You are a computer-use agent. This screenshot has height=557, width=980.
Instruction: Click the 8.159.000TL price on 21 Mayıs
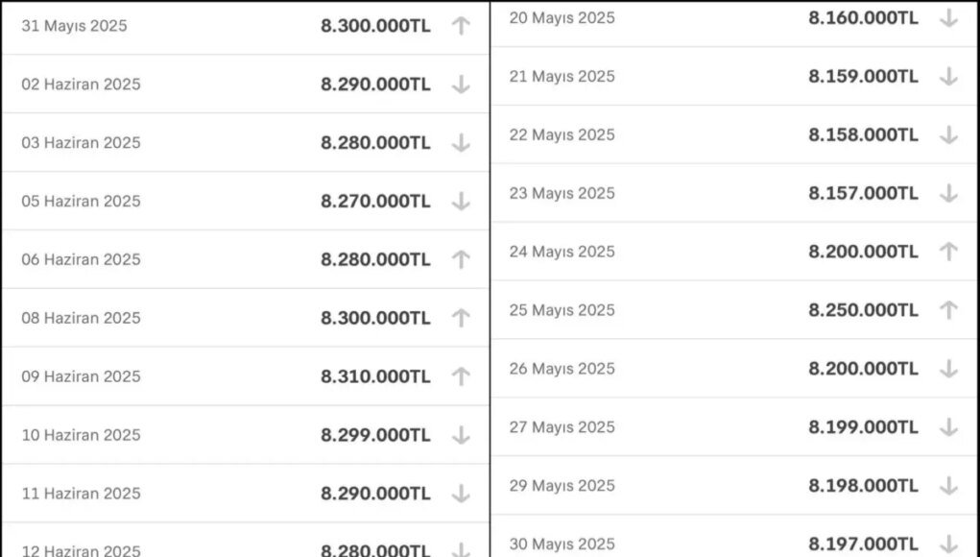863,76
